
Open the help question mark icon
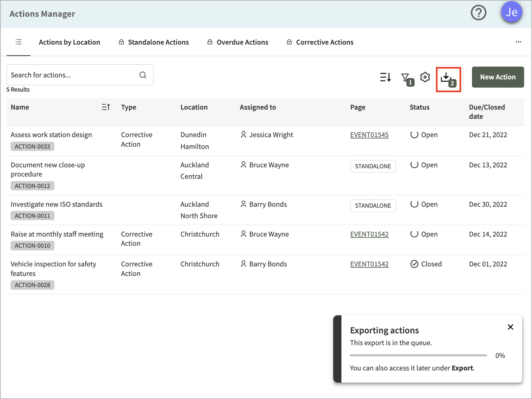479,13
